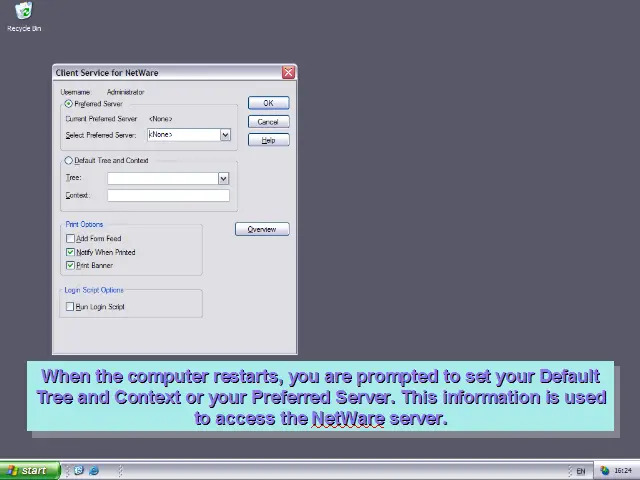Click the Overview button
Viewport: 640px width, 480px height.
click(262, 229)
